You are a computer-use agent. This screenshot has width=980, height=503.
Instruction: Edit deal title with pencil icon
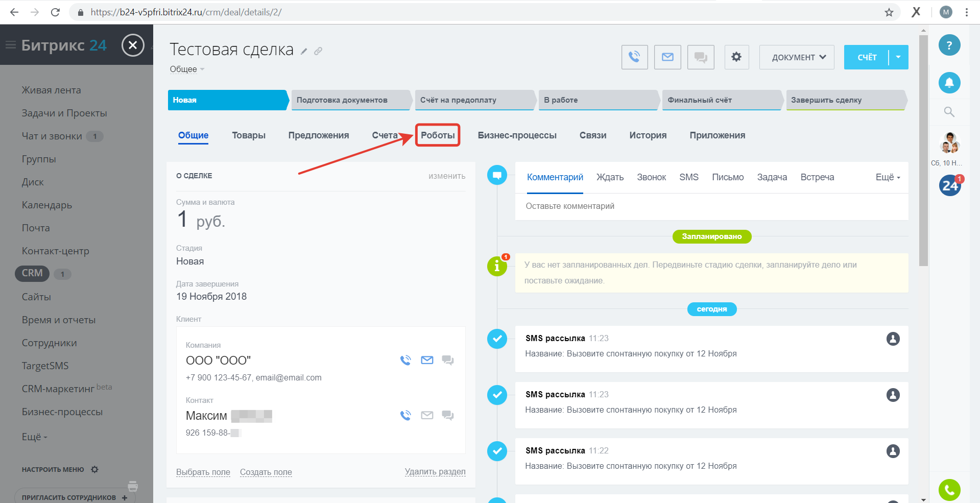[304, 51]
